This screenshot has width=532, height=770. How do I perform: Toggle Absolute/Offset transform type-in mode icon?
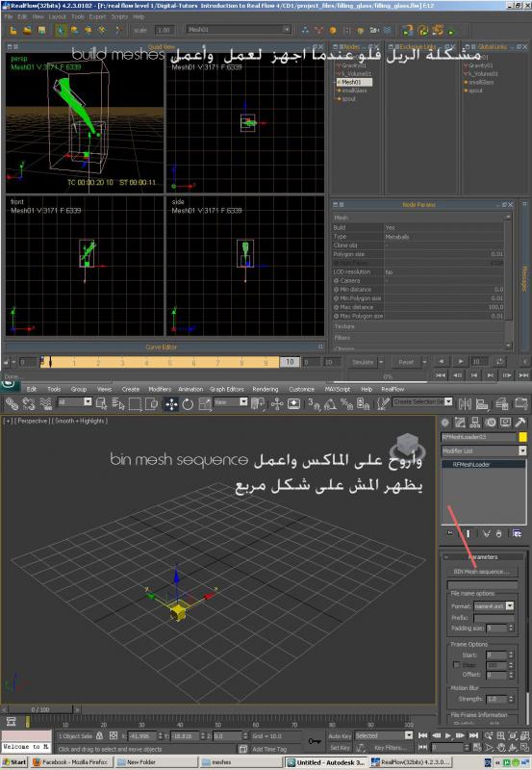tap(114, 735)
